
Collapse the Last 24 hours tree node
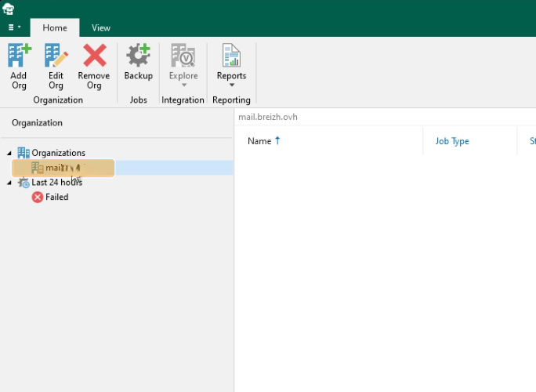(9, 183)
